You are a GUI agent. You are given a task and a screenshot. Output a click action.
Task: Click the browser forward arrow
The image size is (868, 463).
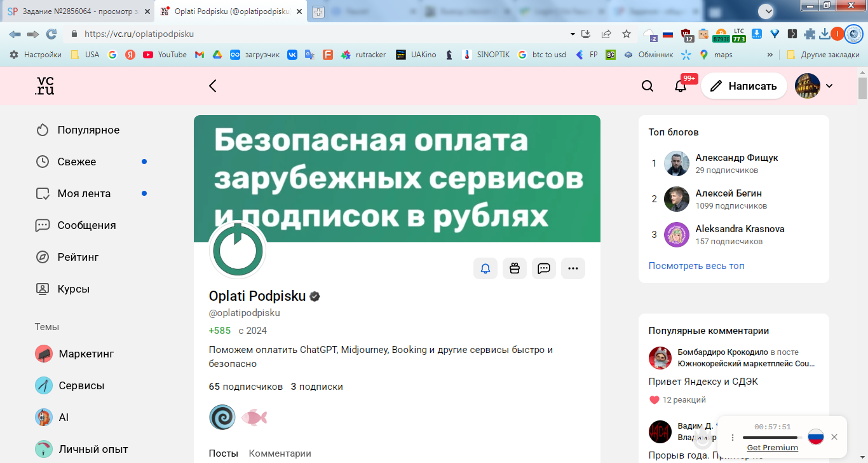click(x=33, y=34)
